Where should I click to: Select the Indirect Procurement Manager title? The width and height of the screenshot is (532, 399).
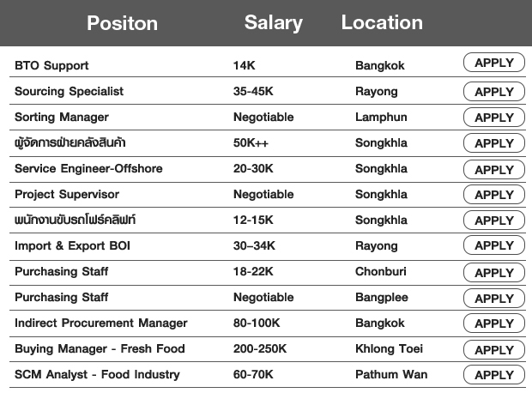[100, 323]
